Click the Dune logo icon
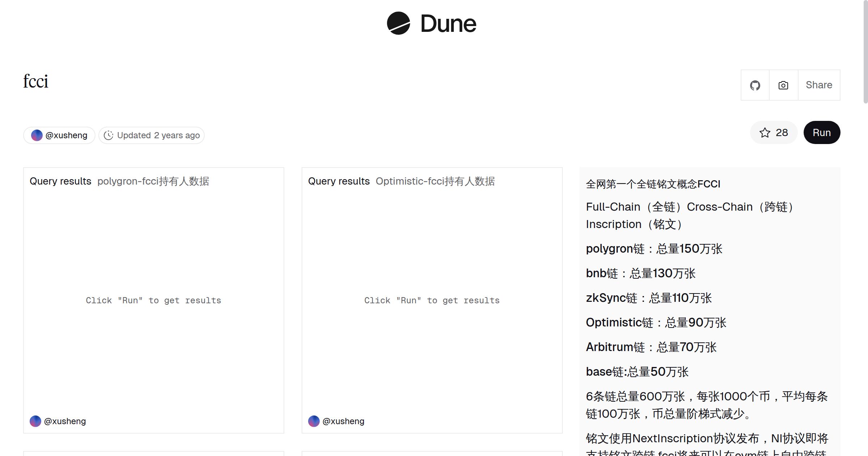 pos(398,23)
